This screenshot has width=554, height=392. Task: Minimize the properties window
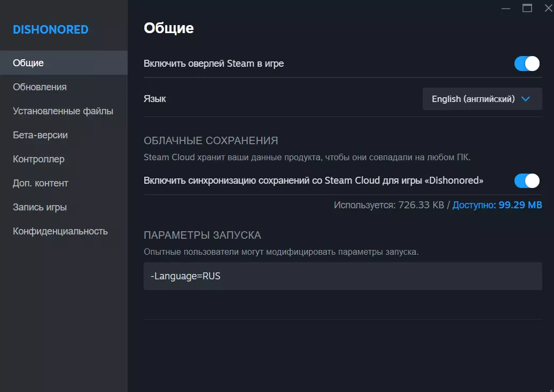tap(506, 8)
